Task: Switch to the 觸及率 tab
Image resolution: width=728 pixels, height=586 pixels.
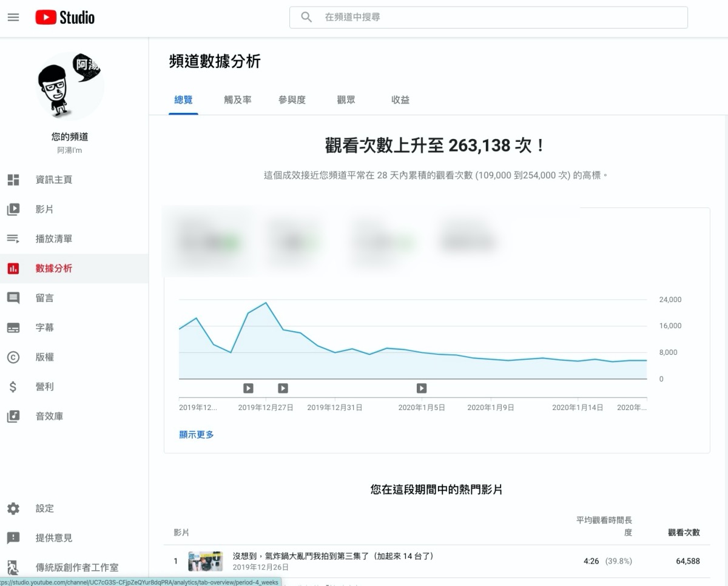Action: (237, 100)
